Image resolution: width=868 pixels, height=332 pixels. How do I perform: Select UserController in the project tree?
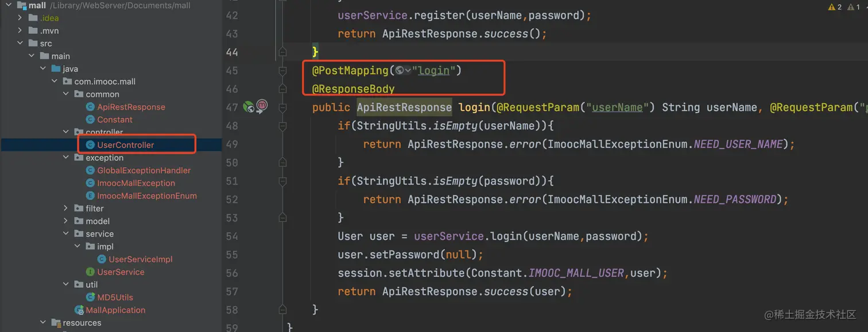[111, 144]
